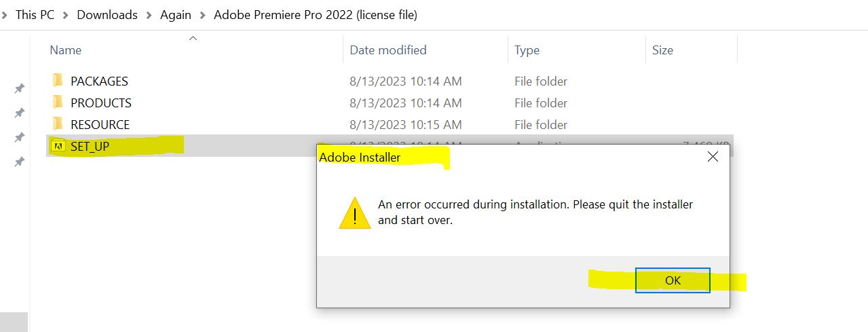Click the yellow warning triangle icon
This screenshot has width=868, height=332.
click(354, 213)
